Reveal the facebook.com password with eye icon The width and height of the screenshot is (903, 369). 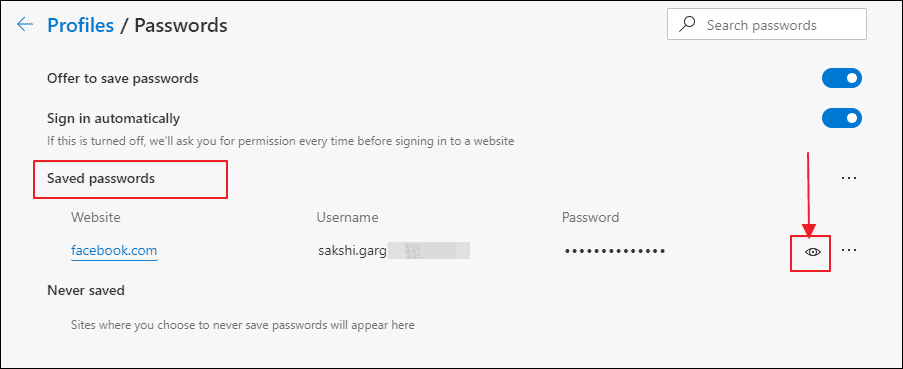[x=813, y=252]
